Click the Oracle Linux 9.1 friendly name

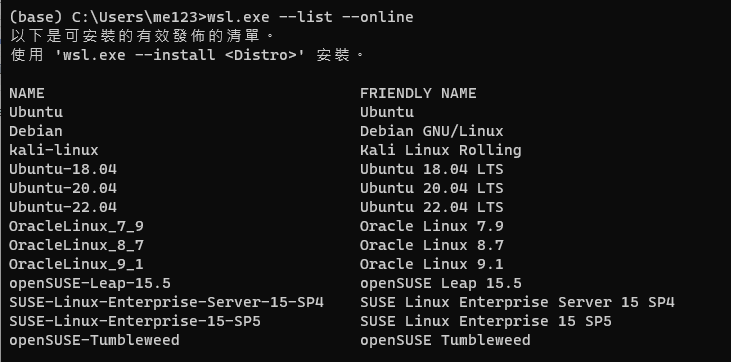(x=432, y=265)
